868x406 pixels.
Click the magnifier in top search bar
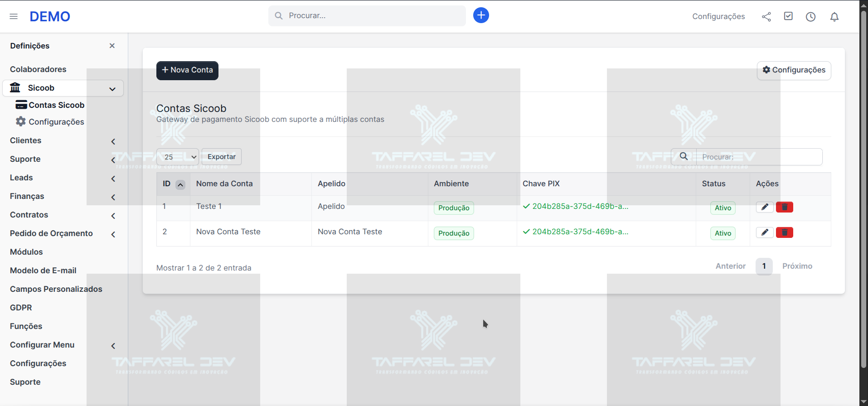coord(279,16)
